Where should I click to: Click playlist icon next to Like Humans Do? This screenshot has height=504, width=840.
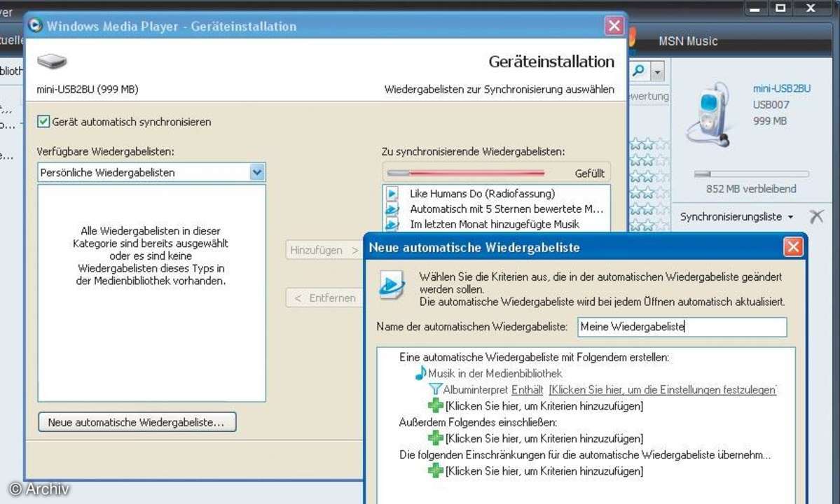(x=392, y=193)
